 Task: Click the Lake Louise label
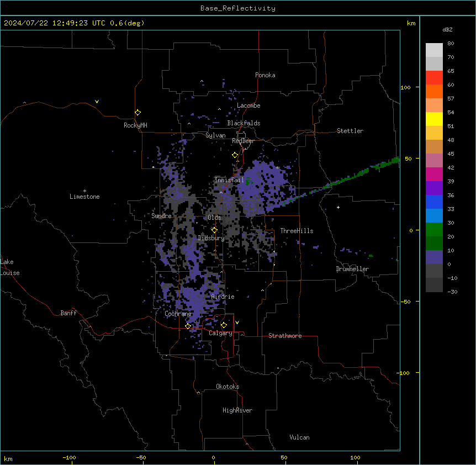10,267
